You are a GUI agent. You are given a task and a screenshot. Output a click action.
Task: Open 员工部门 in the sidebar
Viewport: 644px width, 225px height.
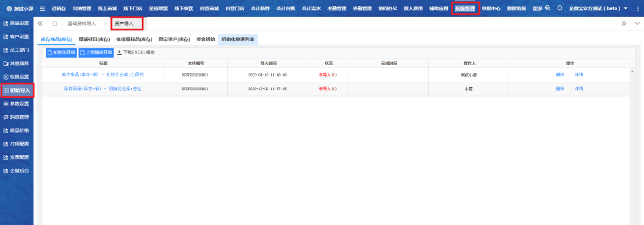(17, 50)
